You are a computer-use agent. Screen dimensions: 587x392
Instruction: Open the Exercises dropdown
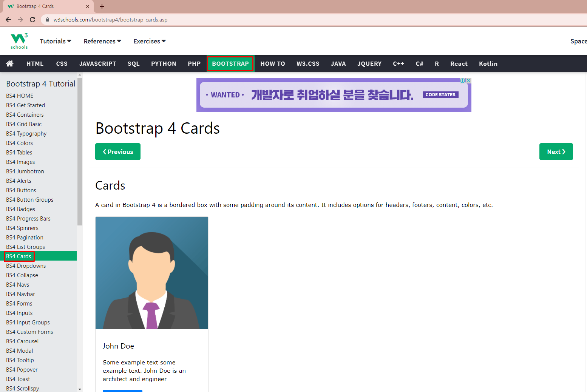coord(150,41)
